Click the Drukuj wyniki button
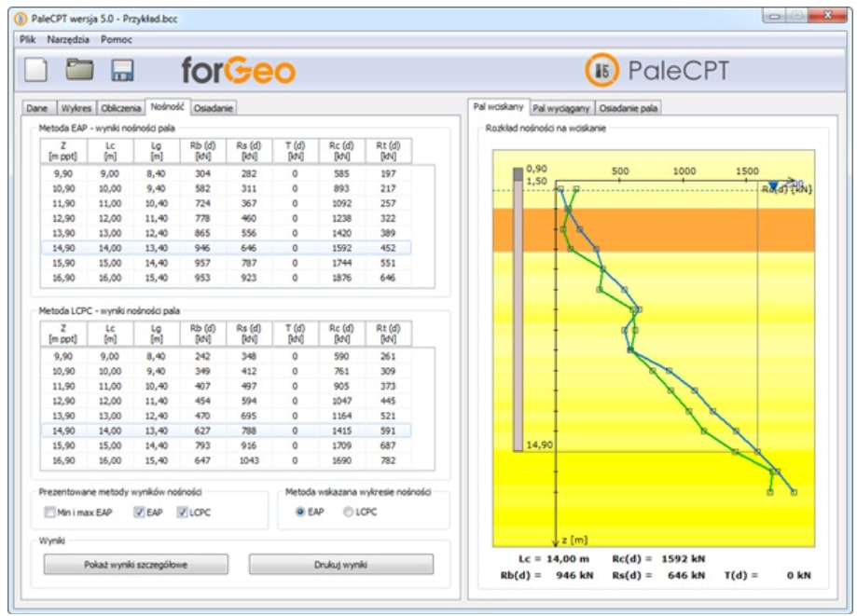 click(x=340, y=565)
